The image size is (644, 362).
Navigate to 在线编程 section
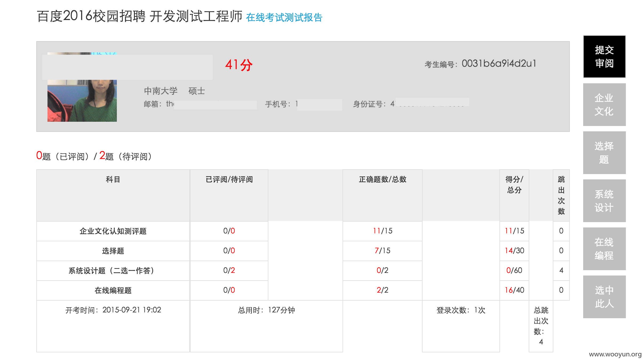(x=604, y=249)
